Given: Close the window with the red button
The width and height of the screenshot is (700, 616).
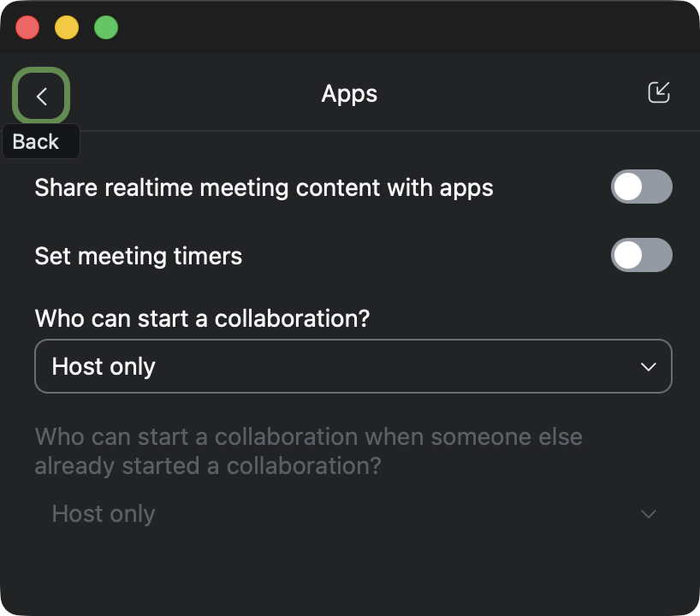Looking at the screenshot, I should pyautogui.click(x=28, y=27).
